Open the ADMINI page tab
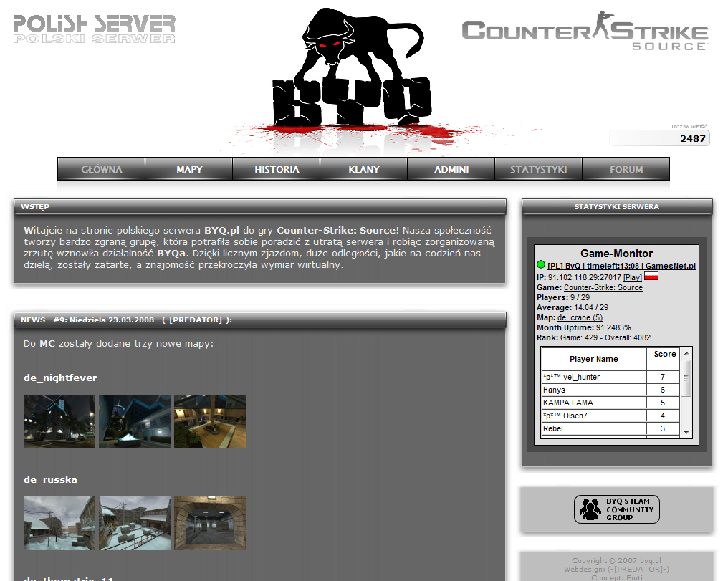The width and height of the screenshot is (728, 581). tap(451, 170)
